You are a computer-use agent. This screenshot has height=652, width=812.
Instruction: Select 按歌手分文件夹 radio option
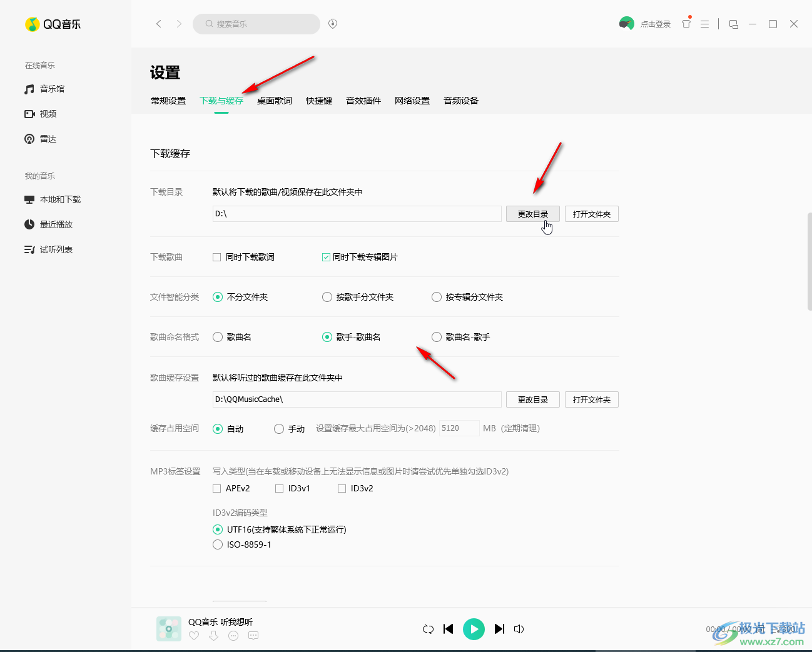327,297
